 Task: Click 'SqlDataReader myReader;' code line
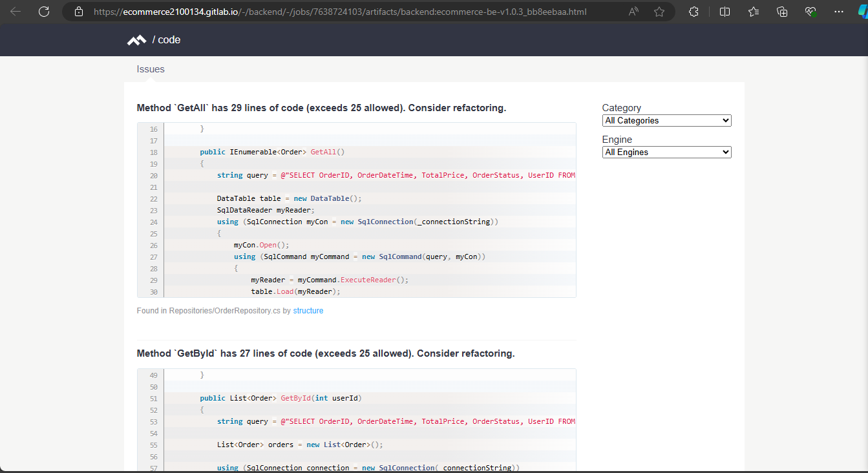(266, 210)
